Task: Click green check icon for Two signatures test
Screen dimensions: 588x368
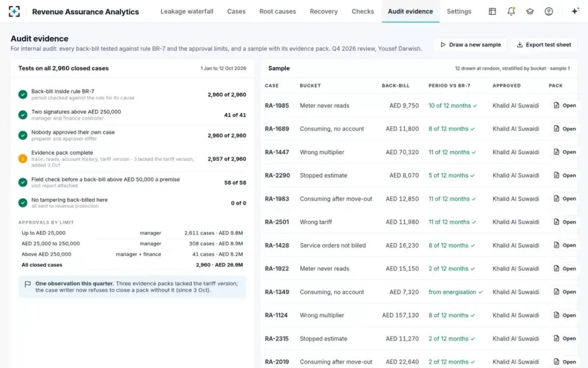Action: [x=23, y=115]
